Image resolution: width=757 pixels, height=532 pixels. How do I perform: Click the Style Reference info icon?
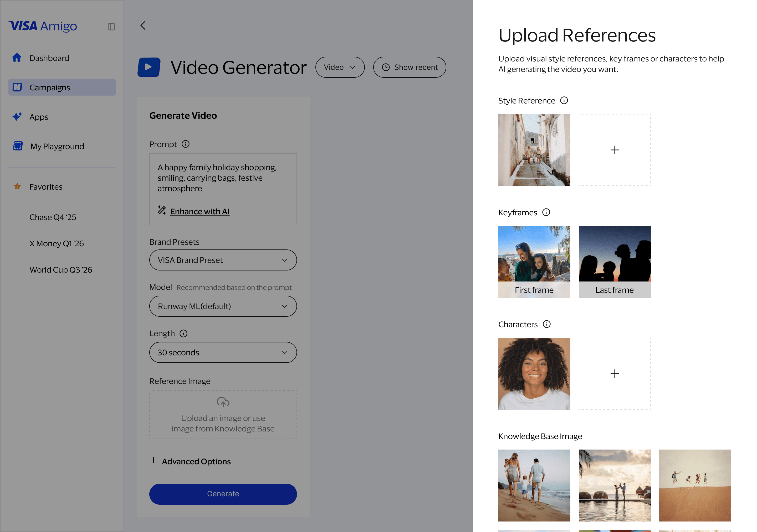click(564, 101)
